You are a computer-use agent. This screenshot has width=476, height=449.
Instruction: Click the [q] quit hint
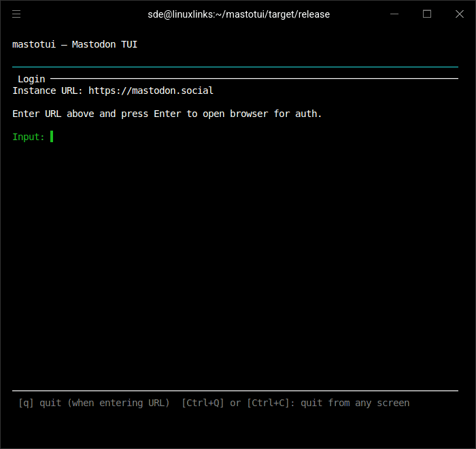point(39,403)
